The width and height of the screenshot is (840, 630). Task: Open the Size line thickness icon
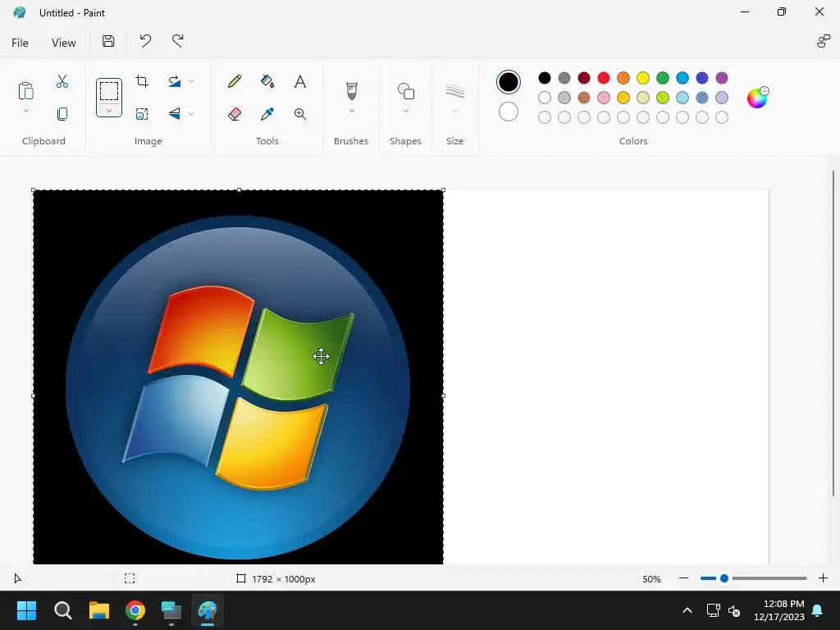pos(454,90)
